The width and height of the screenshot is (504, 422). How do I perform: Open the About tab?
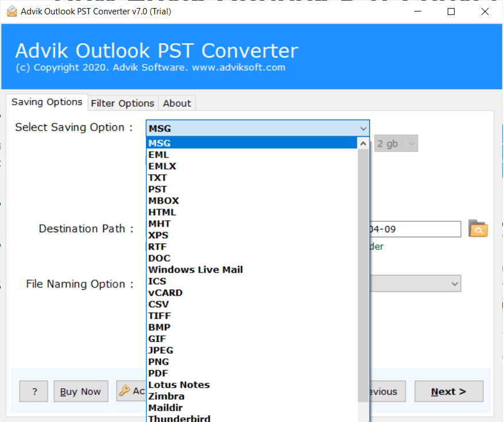(x=177, y=103)
